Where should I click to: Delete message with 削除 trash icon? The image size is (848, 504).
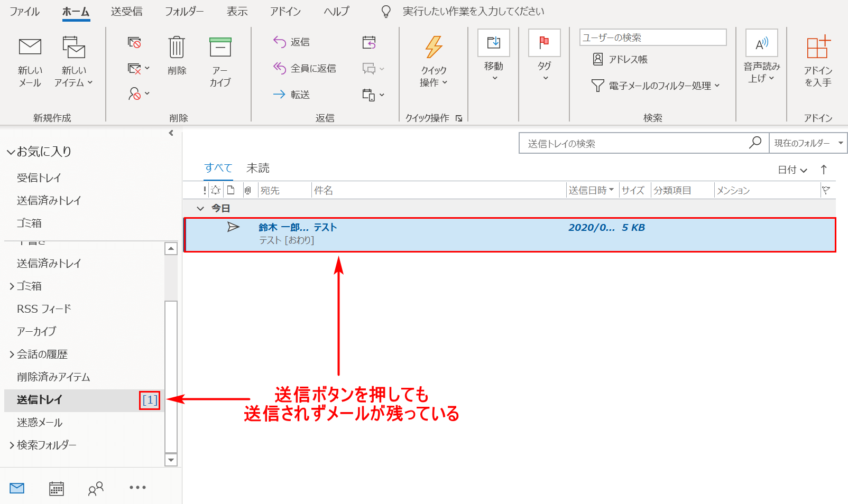tap(177, 56)
